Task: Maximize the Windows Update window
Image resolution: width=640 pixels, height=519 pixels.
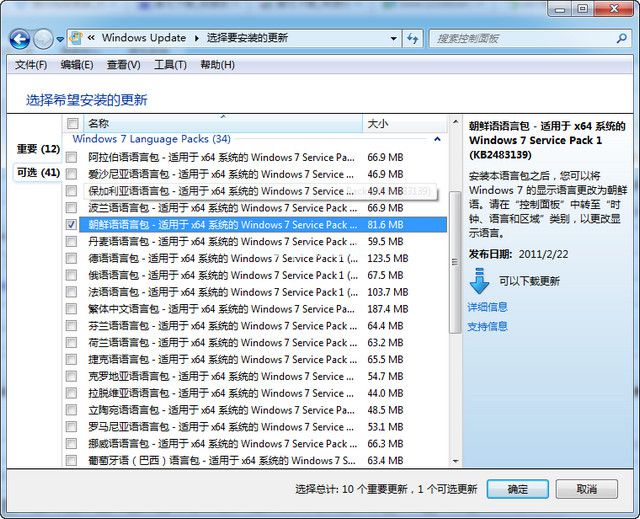Action: (582, 9)
